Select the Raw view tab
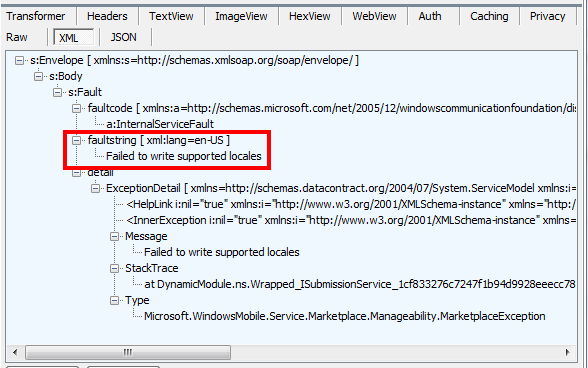Viewport: 588px width, 368px height. (x=17, y=37)
